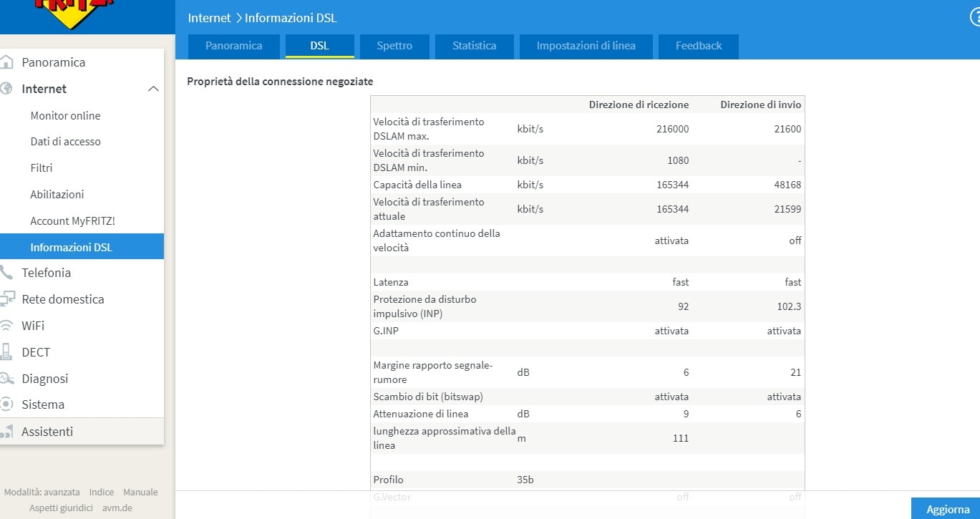The width and height of the screenshot is (980, 519).
Task: Click the Internet globe icon
Action: [6, 89]
